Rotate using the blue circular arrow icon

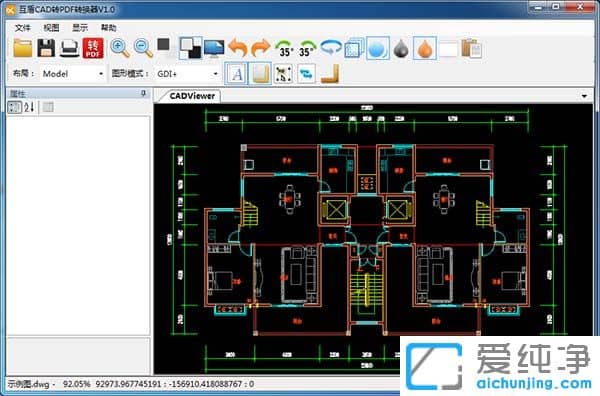[x=331, y=48]
